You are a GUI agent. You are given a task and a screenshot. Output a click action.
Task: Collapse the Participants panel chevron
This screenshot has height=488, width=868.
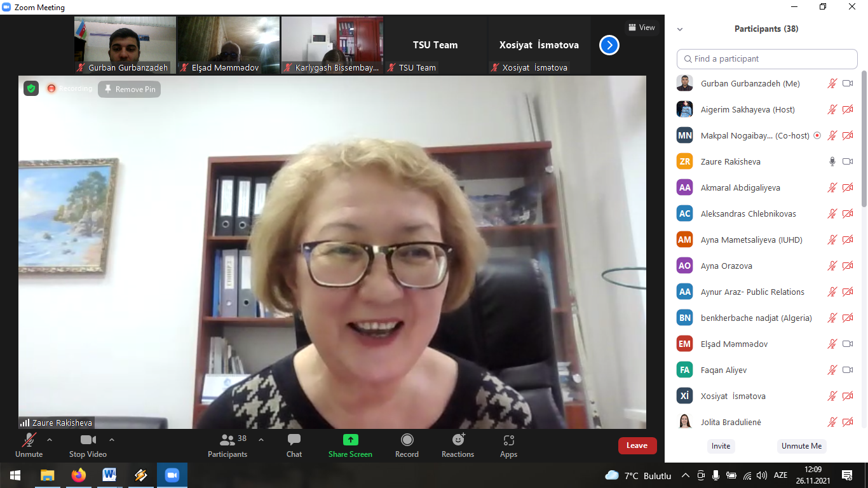pyautogui.click(x=680, y=29)
